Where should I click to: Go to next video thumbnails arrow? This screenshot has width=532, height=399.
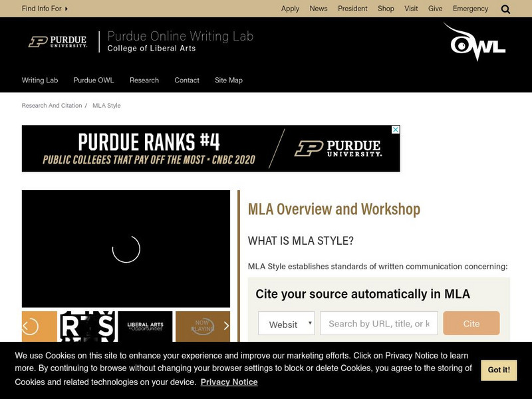pos(226,326)
